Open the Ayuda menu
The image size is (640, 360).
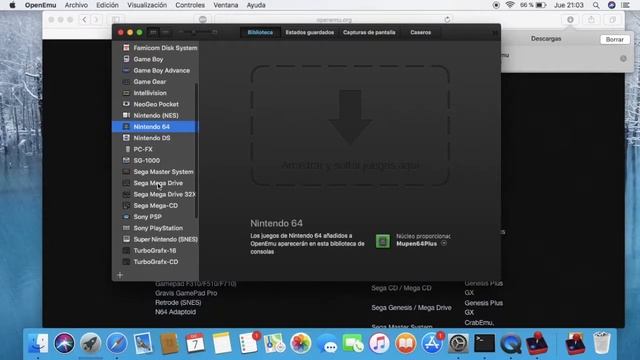coord(256,5)
